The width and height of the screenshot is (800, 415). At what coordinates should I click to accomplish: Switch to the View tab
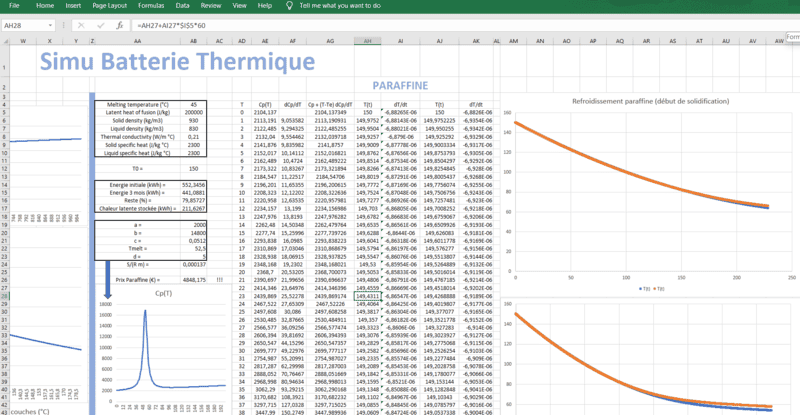239,6
